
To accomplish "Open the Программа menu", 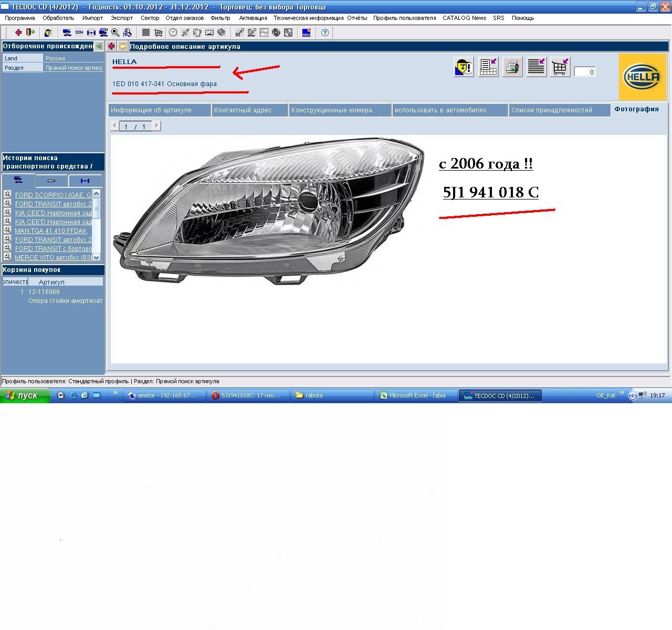I will click(20, 18).
